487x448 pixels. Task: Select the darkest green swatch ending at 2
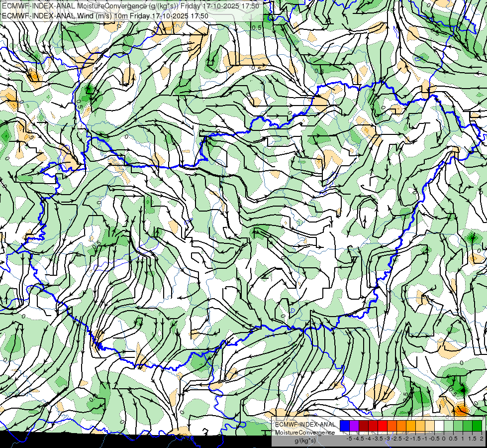tap(477, 426)
